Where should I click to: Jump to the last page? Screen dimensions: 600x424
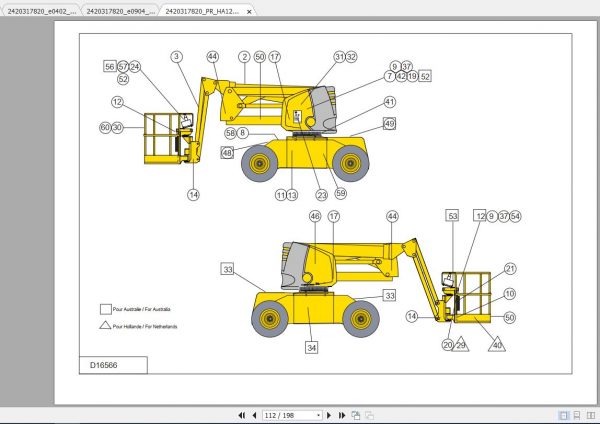click(342, 415)
